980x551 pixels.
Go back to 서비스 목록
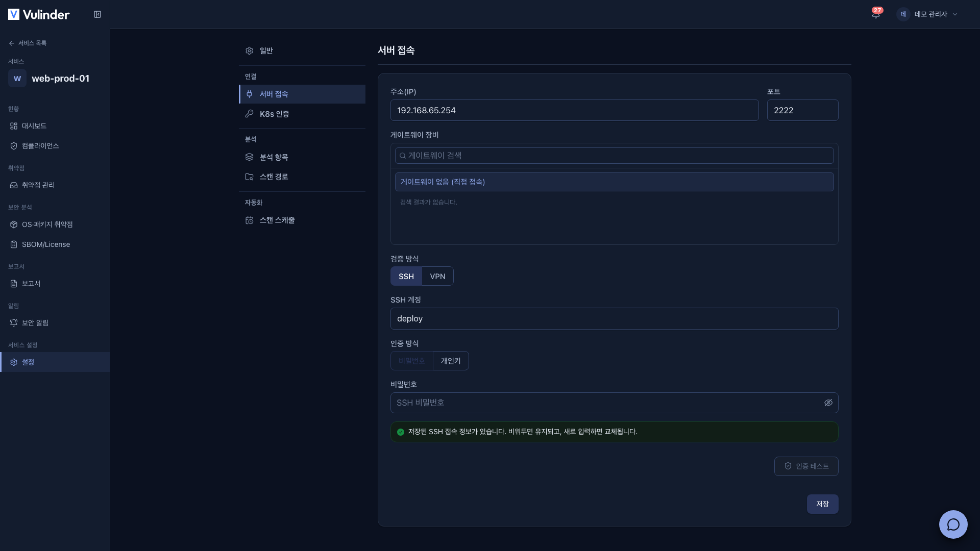coord(28,43)
